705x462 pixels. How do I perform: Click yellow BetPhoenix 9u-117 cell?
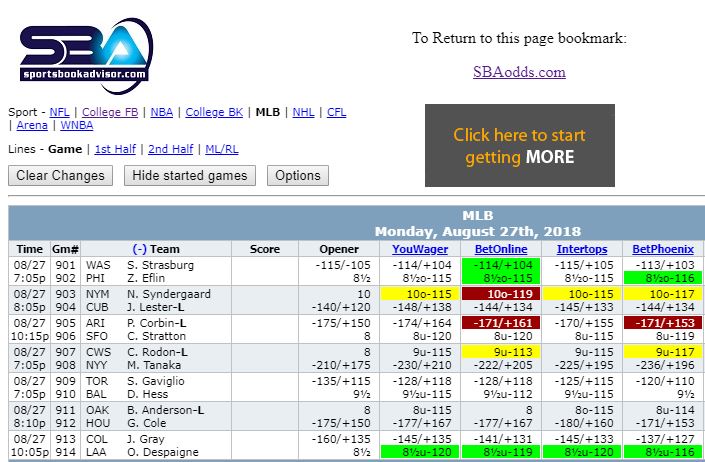(x=663, y=352)
